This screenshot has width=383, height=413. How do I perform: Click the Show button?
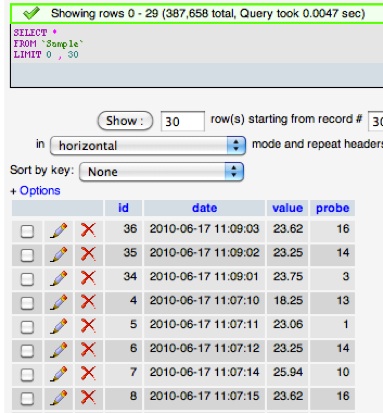125,121
